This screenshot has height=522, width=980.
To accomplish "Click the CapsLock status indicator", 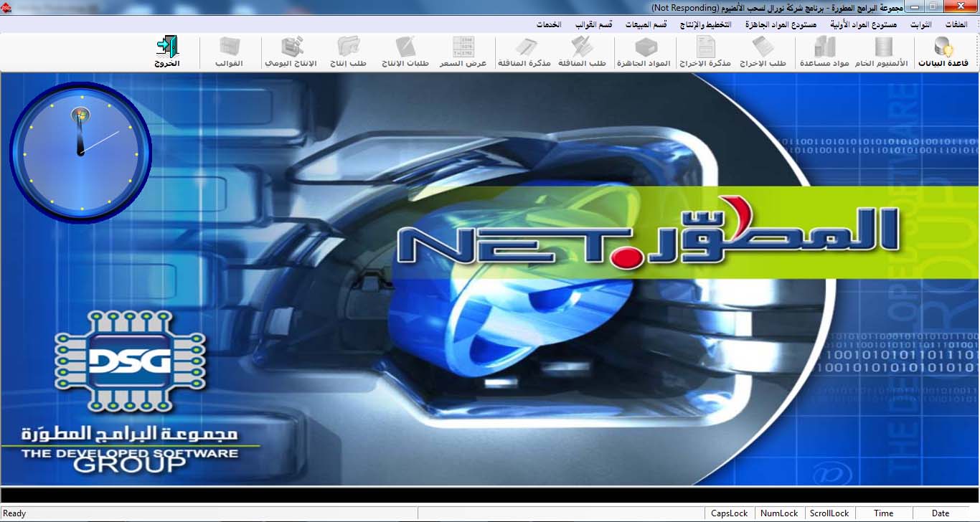I will click(x=730, y=513).
